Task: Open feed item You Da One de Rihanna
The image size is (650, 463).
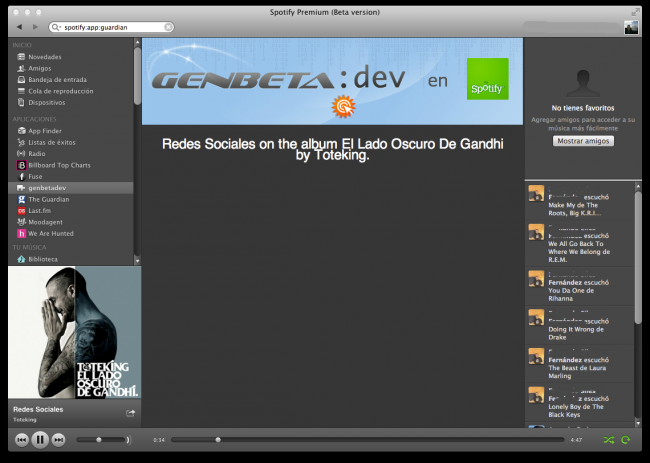Action: (x=580, y=287)
